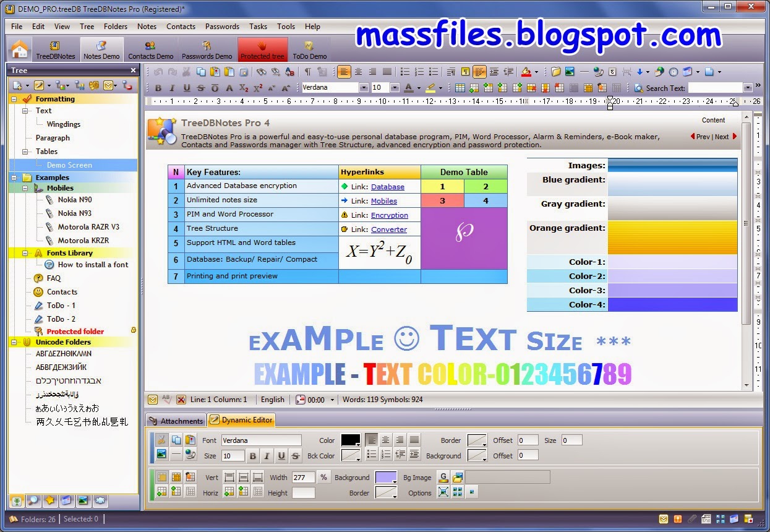Click the Bg Image open folder icon

(x=458, y=477)
